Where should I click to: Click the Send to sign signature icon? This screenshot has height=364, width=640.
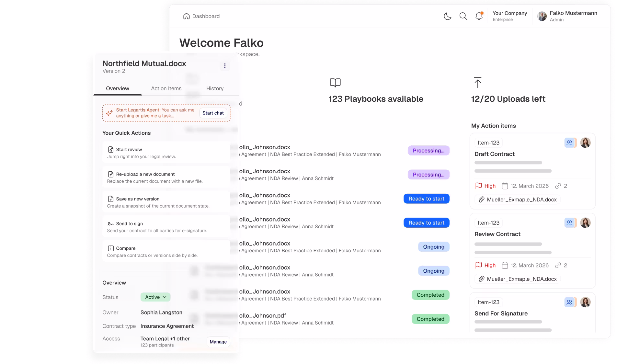(111, 224)
